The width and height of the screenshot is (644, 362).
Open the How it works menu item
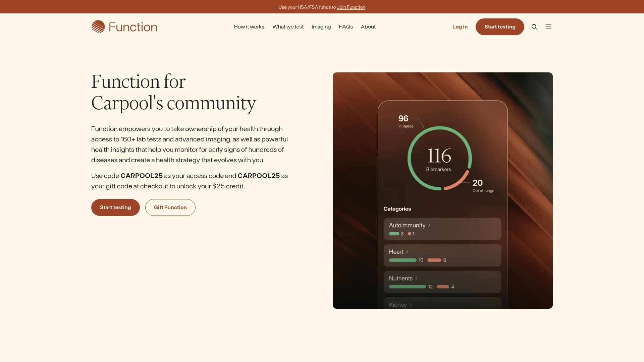[249, 27]
